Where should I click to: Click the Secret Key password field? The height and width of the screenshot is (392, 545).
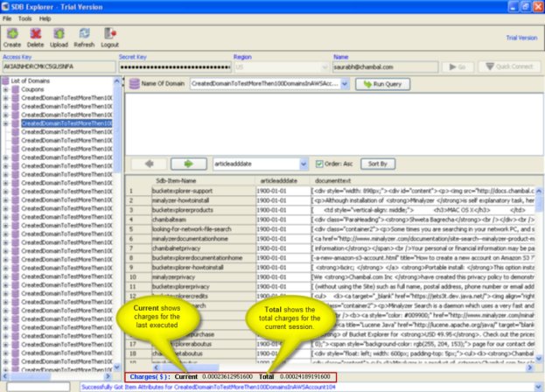click(x=175, y=66)
